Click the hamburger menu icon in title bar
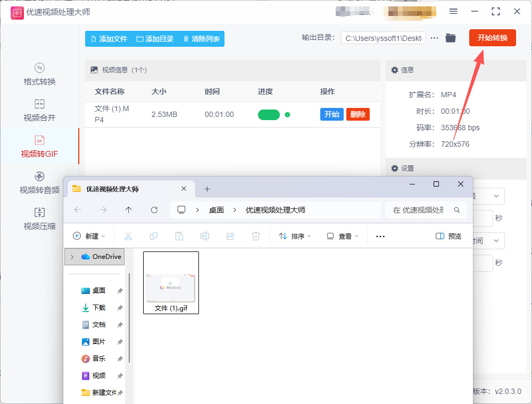This screenshot has width=532, height=404. (453, 11)
